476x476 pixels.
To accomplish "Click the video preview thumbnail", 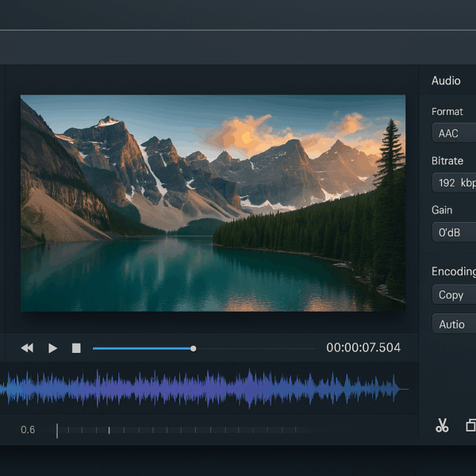I will (213, 203).
